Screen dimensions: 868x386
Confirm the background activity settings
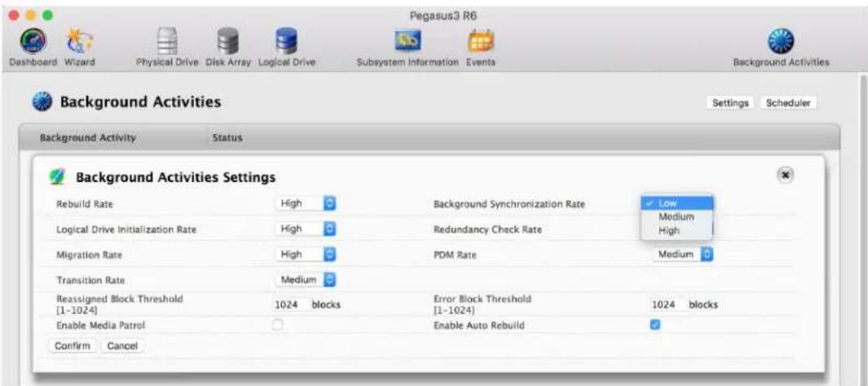click(73, 345)
